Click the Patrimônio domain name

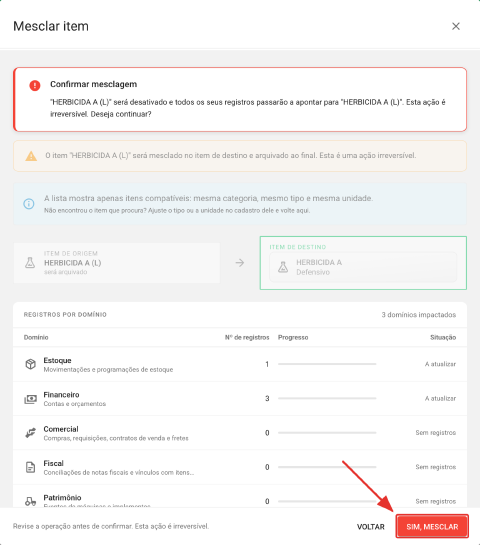62,498
